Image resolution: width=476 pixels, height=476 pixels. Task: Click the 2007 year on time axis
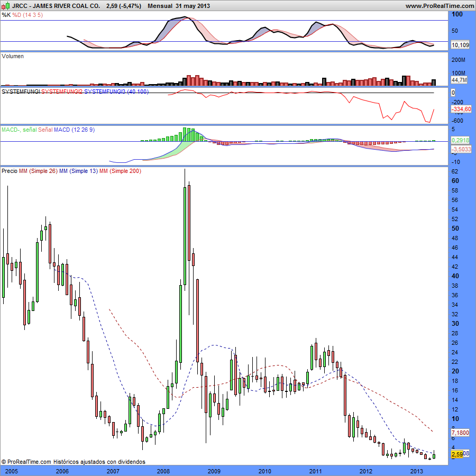point(113,471)
